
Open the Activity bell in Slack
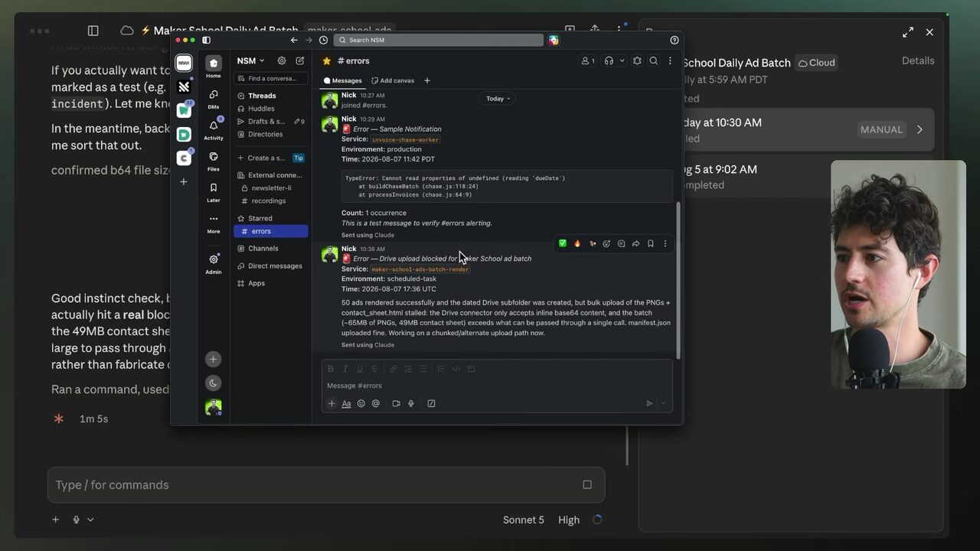click(214, 129)
